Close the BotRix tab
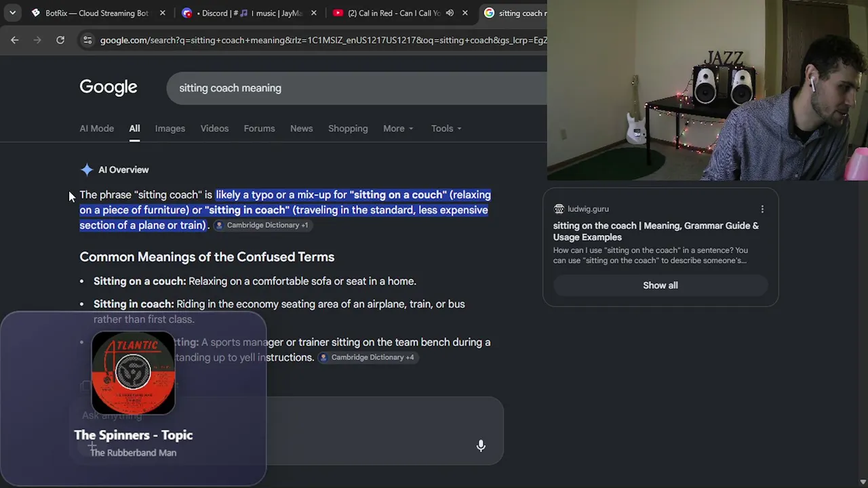868x488 pixels. pyautogui.click(x=163, y=13)
